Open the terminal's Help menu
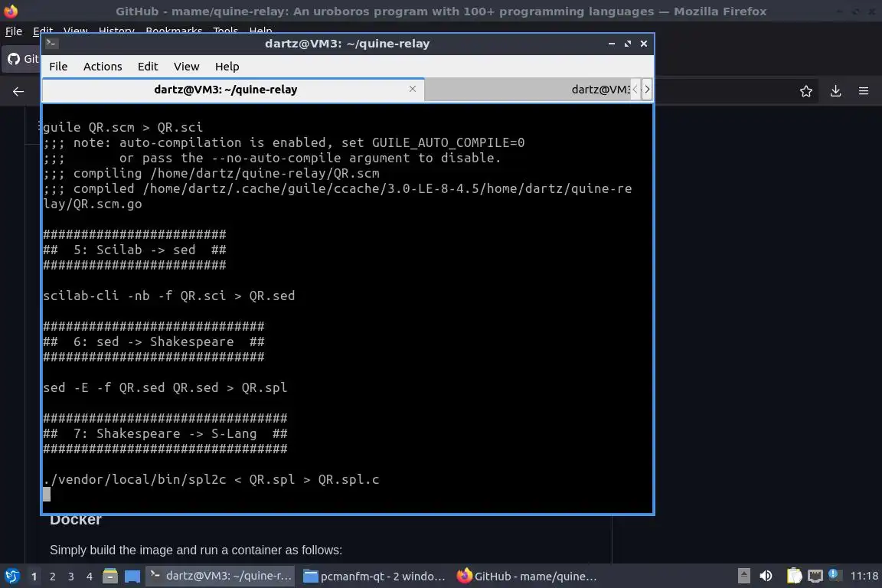This screenshot has height=588, width=882. (x=227, y=67)
